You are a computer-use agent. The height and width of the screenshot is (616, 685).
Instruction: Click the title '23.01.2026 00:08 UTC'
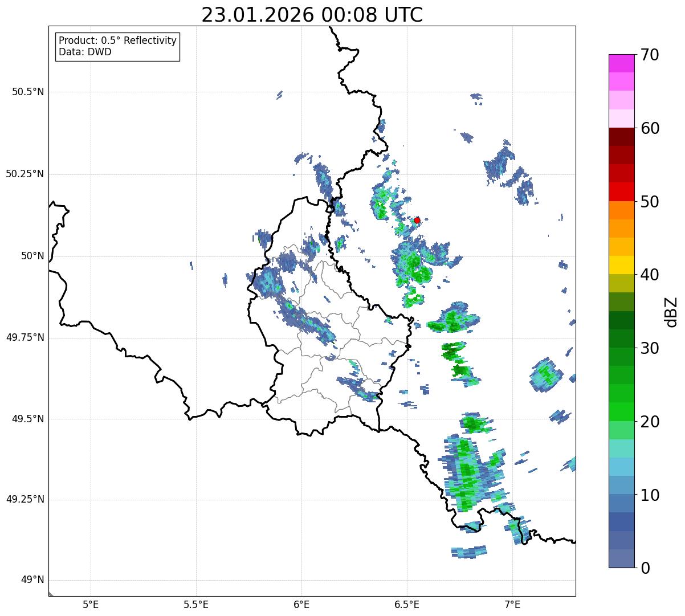click(312, 15)
